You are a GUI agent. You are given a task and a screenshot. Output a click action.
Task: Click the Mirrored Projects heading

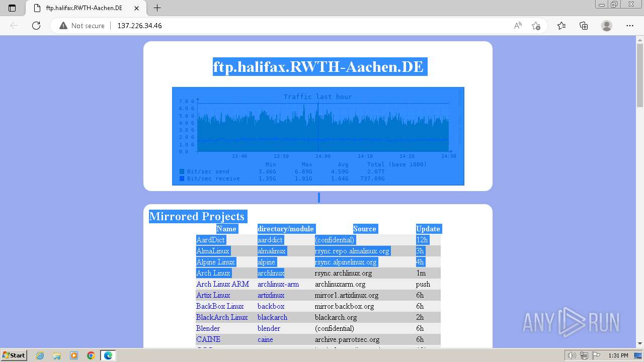point(197,216)
